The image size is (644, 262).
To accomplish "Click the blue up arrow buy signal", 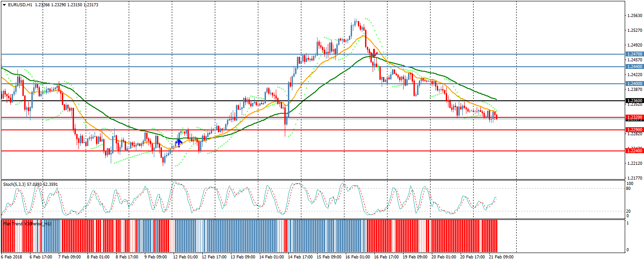I will pyautogui.click(x=179, y=142).
